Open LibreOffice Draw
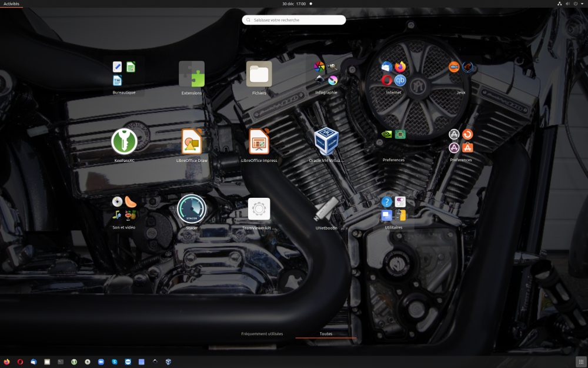The height and width of the screenshot is (368, 588). pos(192,142)
